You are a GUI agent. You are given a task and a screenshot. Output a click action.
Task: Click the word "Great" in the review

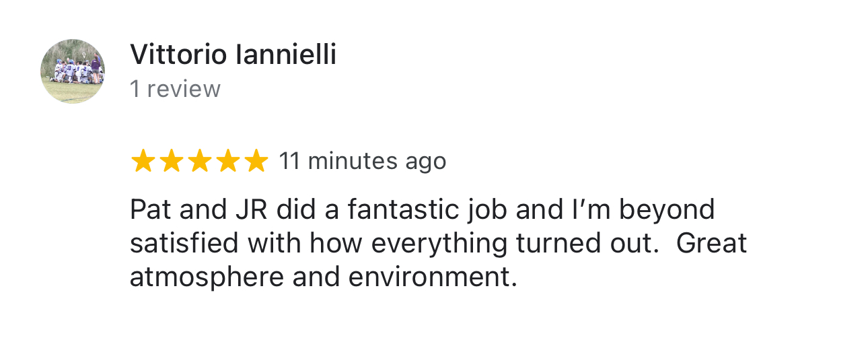(712, 244)
